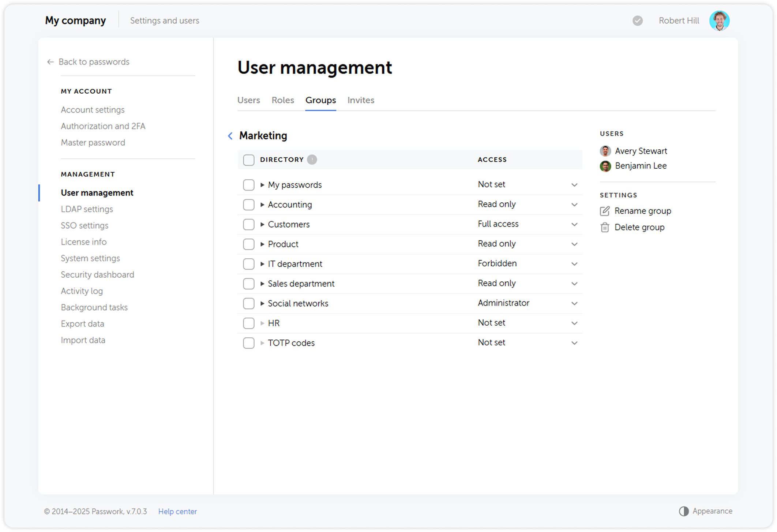Open Robert Hill's profile avatar
777x532 pixels.
coord(719,20)
